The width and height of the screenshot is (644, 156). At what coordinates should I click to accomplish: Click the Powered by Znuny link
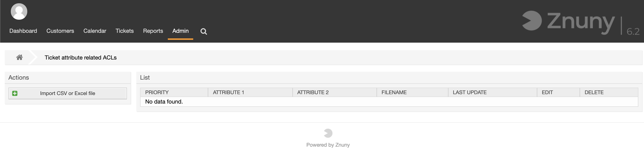coord(328,145)
